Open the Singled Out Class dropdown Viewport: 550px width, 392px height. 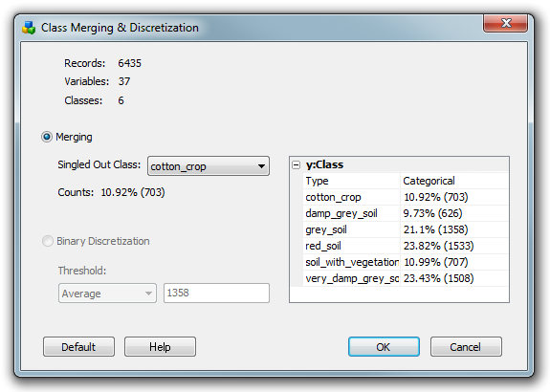click(209, 166)
